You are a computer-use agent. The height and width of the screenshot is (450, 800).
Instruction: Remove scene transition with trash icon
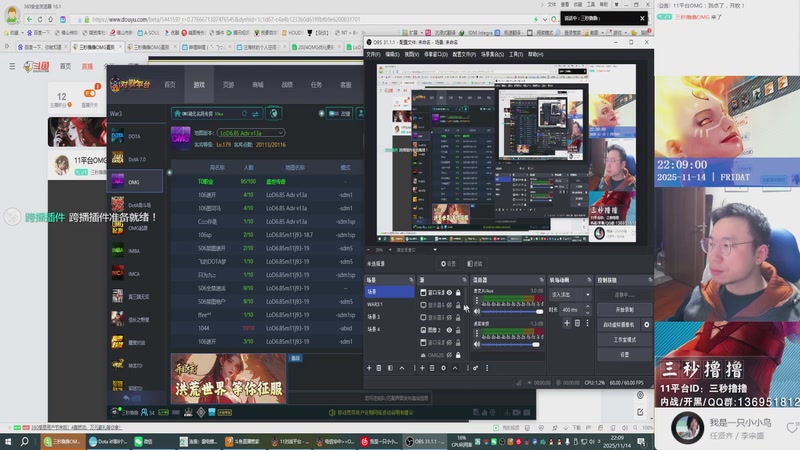coord(578,323)
